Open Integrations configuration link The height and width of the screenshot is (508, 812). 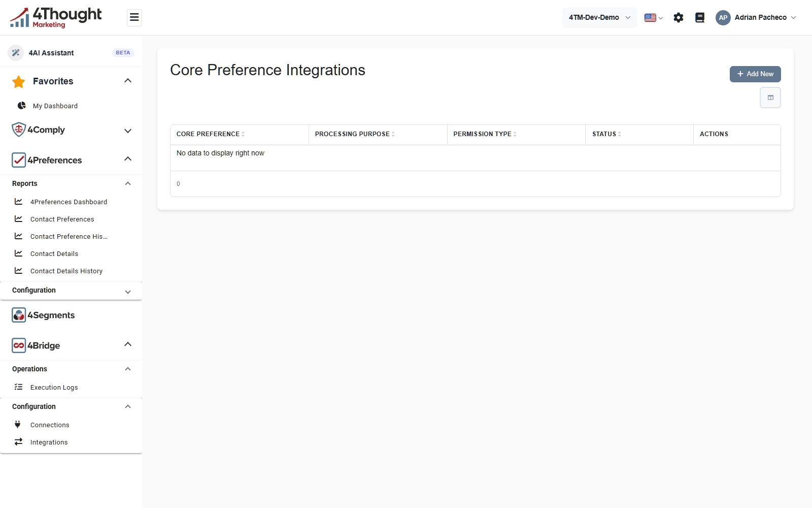49,442
